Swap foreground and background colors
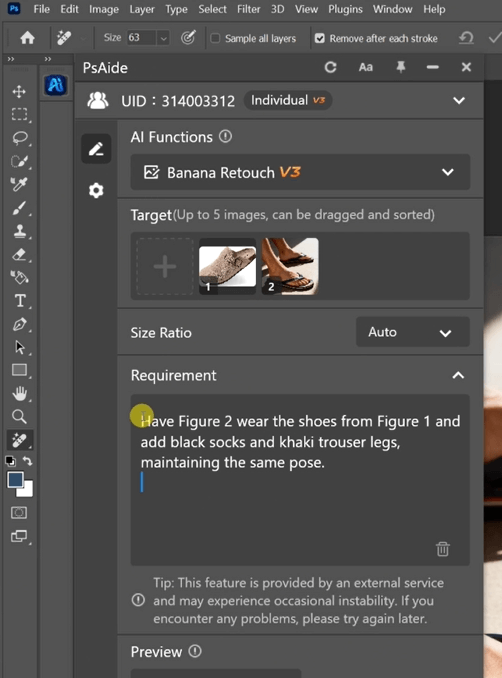Viewport: 502px width, 678px height. (28, 461)
